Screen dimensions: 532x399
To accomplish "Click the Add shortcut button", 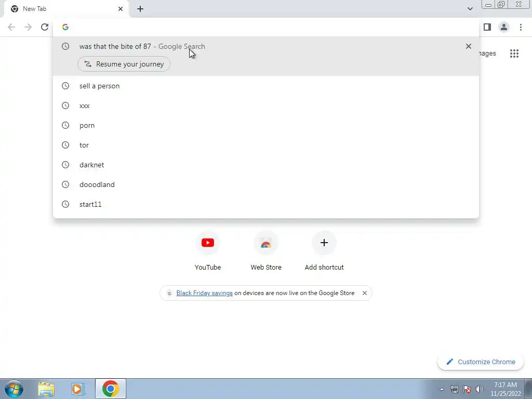I will pos(324,251).
